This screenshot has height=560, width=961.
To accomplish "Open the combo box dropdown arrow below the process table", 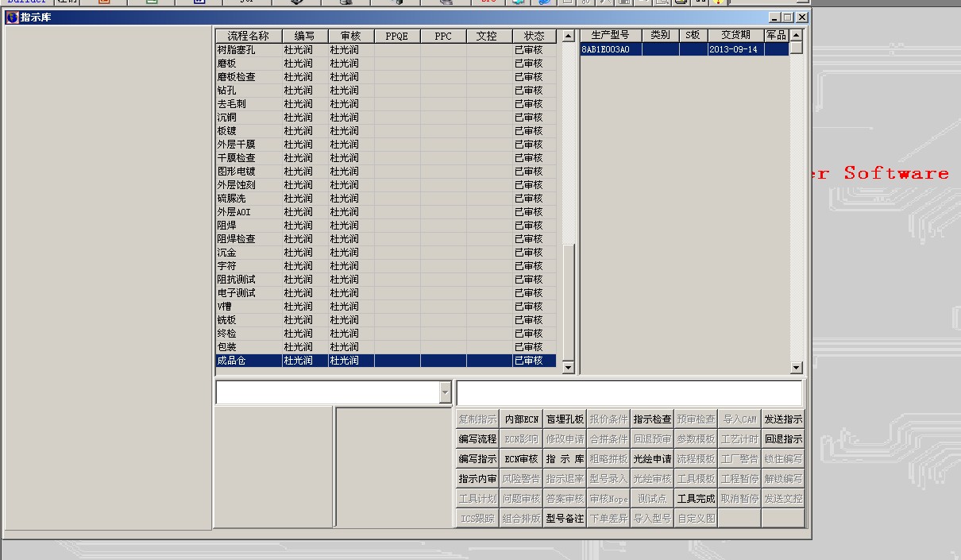I will pos(445,392).
